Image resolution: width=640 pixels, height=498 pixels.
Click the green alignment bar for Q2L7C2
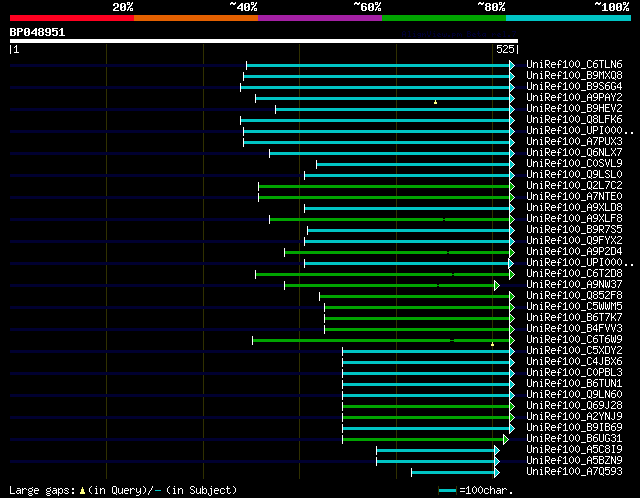click(x=384, y=187)
